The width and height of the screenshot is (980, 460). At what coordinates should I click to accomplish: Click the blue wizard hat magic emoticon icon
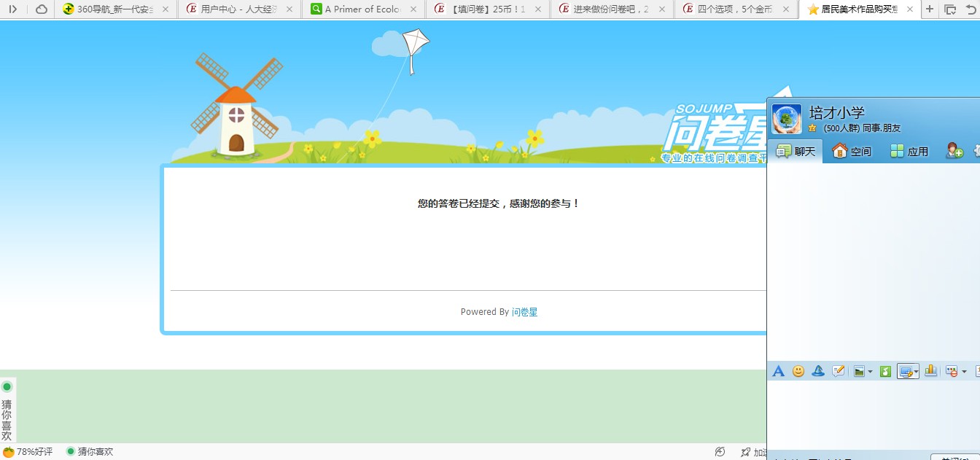point(818,371)
